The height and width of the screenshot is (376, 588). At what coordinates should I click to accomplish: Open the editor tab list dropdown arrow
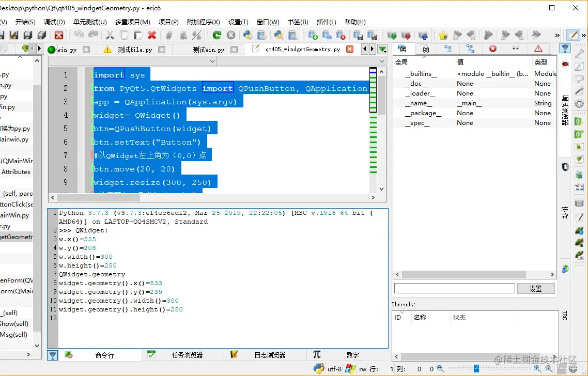tap(382, 49)
